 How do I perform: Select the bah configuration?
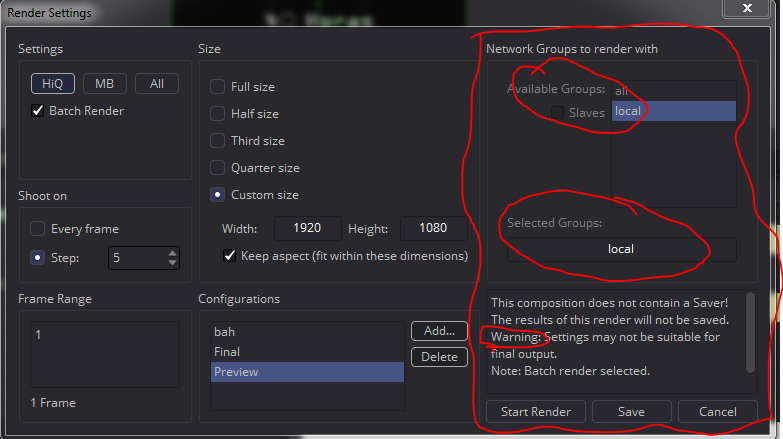307,332
